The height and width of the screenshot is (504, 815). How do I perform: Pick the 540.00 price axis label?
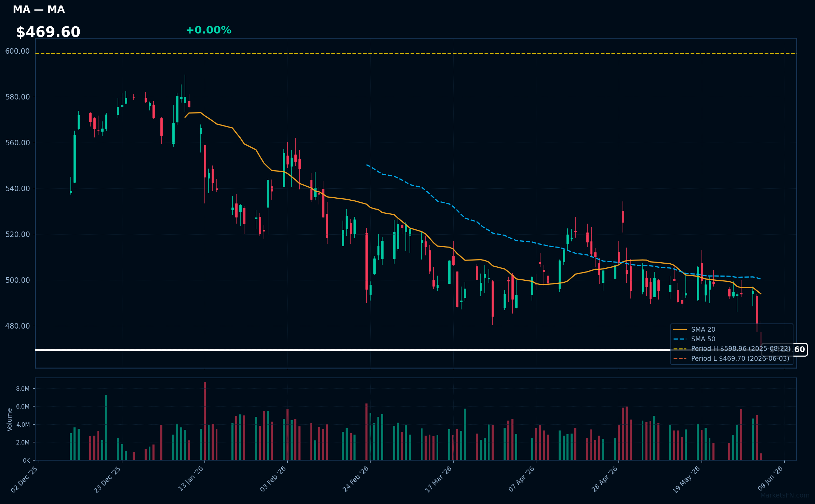tap(17, 189)
